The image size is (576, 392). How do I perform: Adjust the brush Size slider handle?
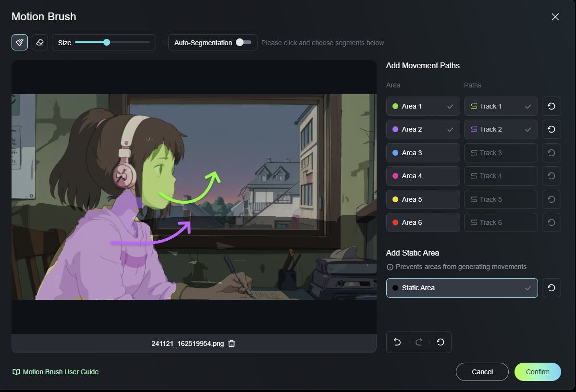pos(107,42)
